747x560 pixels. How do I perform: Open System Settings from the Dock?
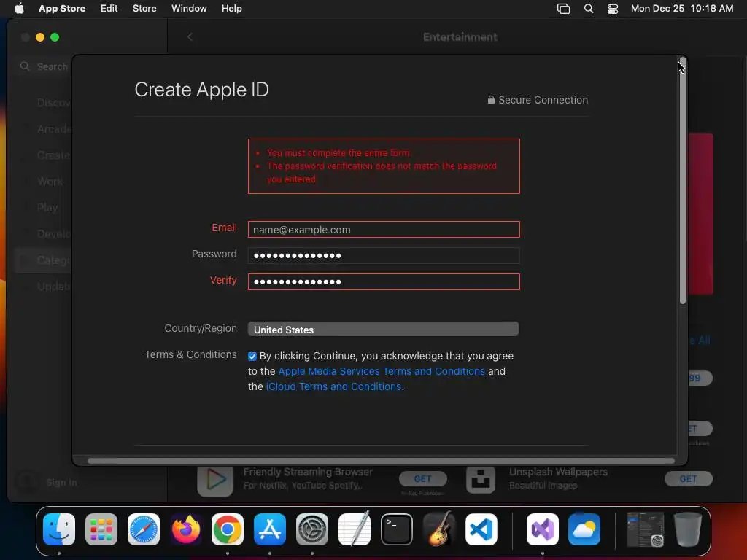tap(312, 529)
